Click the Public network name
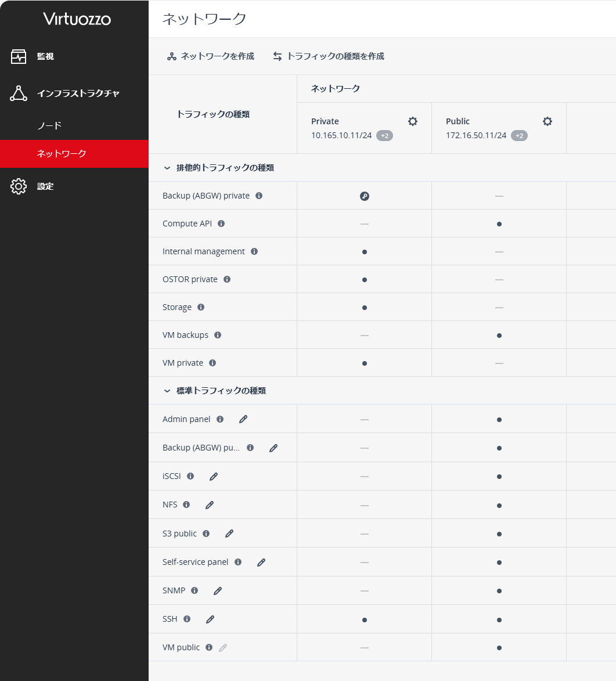Screen dimensions: 616x681 point(458,121)
